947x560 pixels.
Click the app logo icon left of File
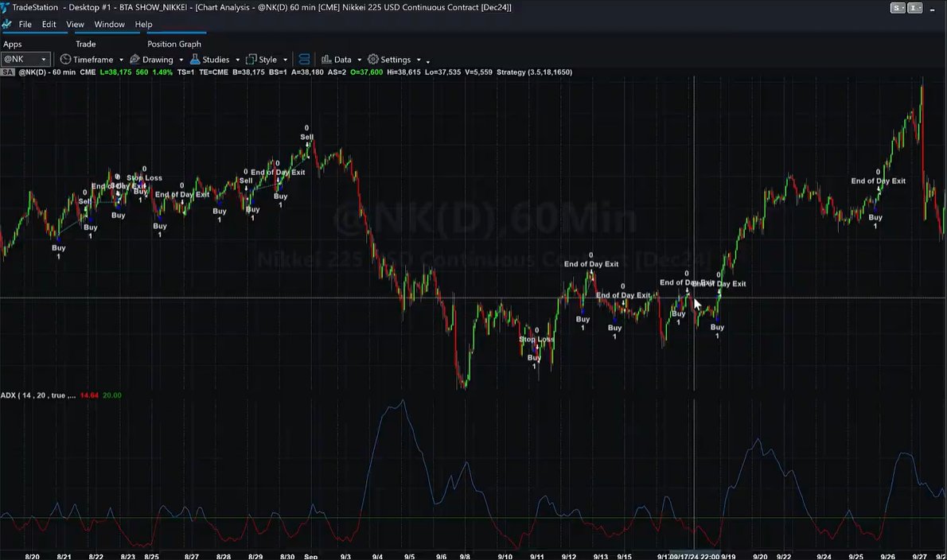pyautogui.click(x=6, y=24)
